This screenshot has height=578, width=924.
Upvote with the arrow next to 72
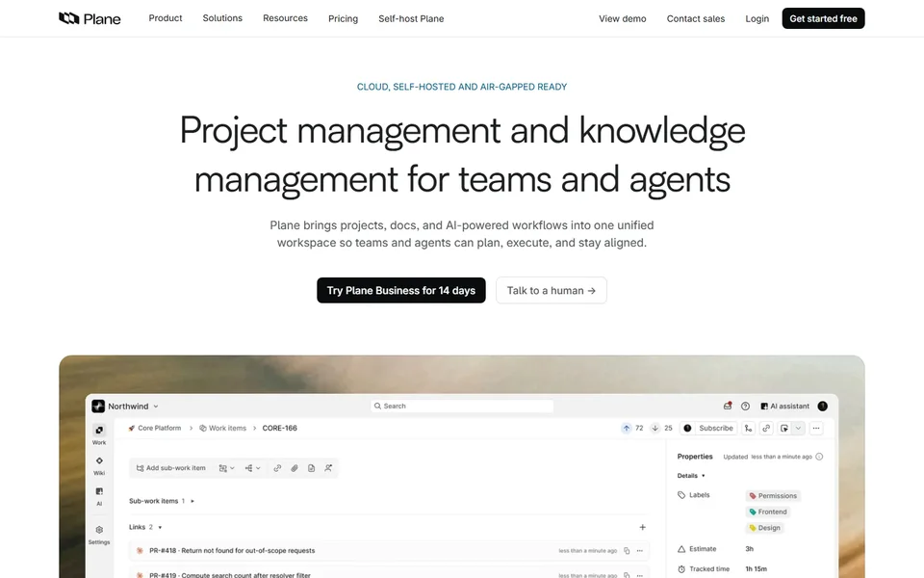pyautogui.click(x=627, y=428)
